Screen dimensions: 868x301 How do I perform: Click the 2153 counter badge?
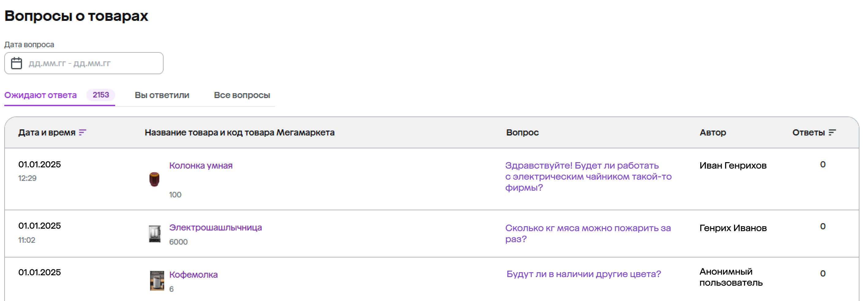click(101, 95)
